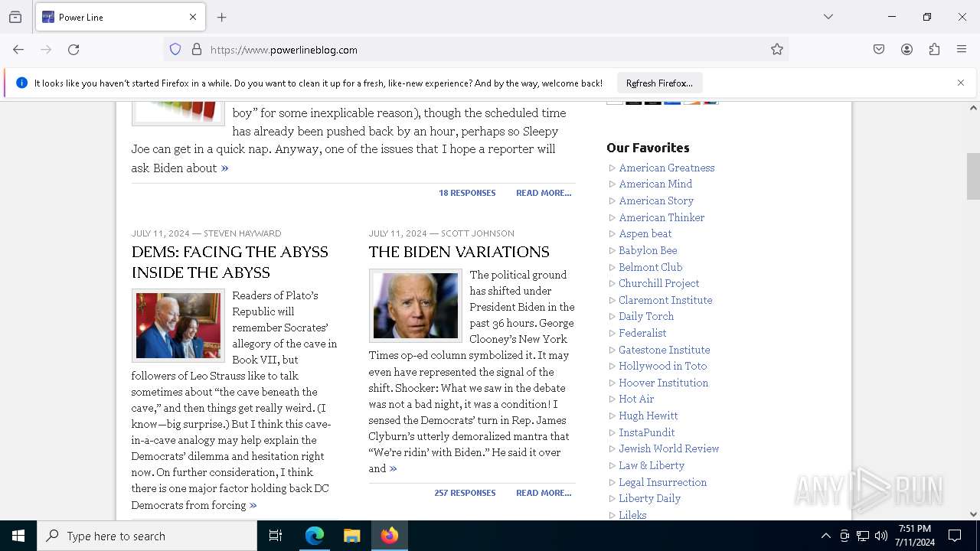Select the Power Line tab
The image size is (980, 551).
coord(119,17)
